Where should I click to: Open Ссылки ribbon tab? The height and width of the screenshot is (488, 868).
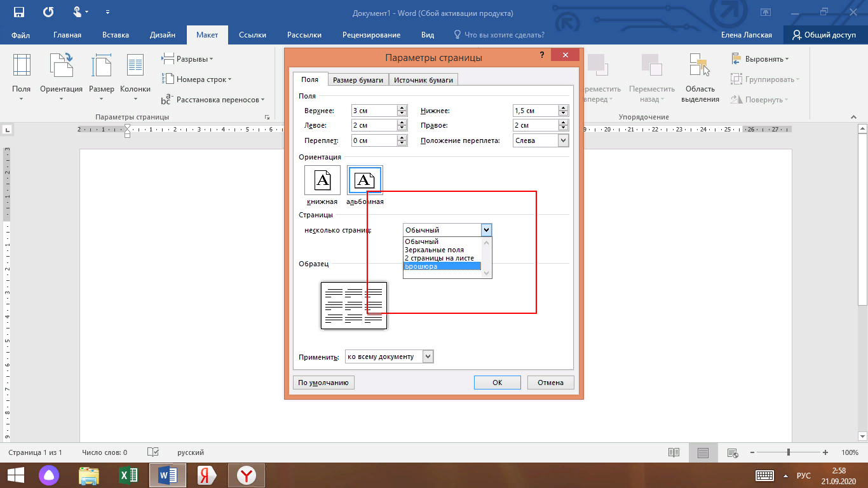252,35
